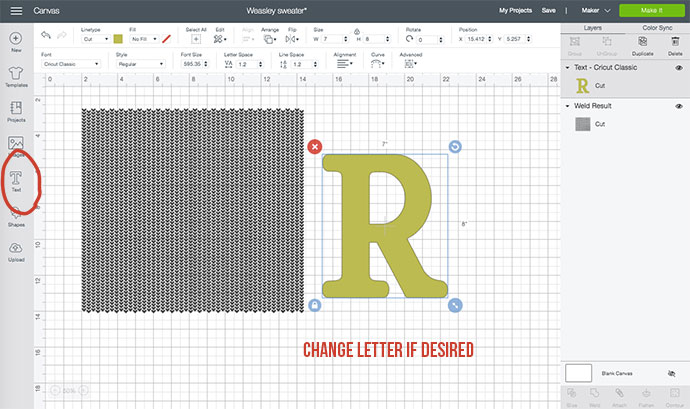Image resolution: width=690 pixels, height=409 pixels.
Task: Click the Contour tool icon
Action: [x=675, y=393]
